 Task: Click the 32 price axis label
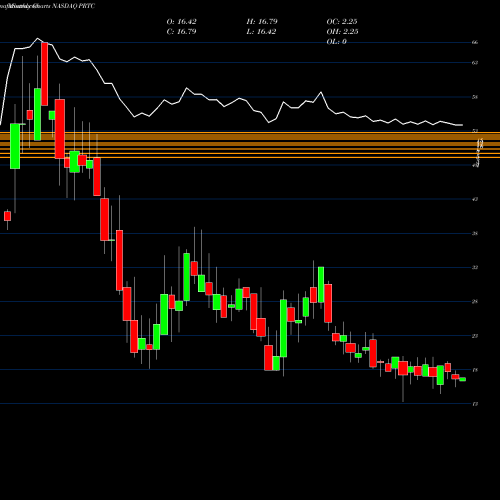point(475,267)
